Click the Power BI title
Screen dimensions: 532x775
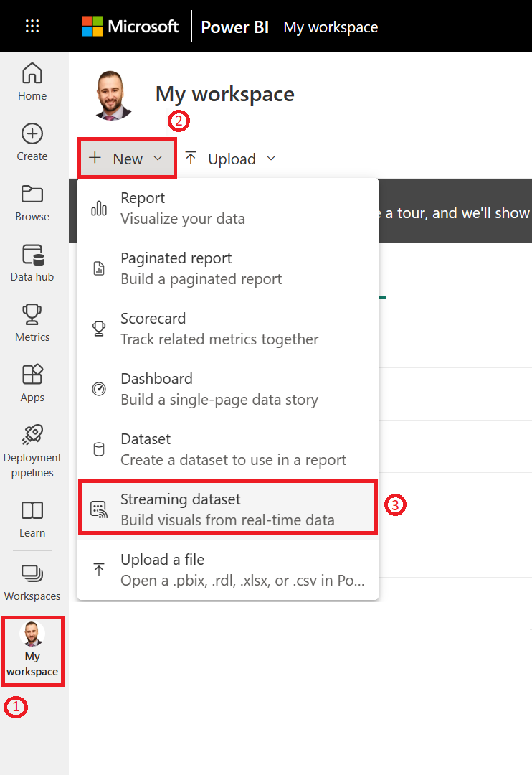234,27
